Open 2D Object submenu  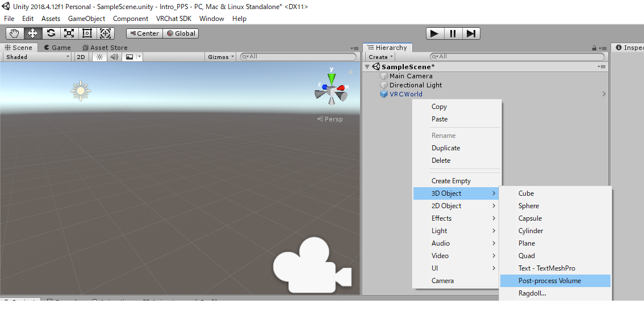pyautogui.click(x=456, y=206)
